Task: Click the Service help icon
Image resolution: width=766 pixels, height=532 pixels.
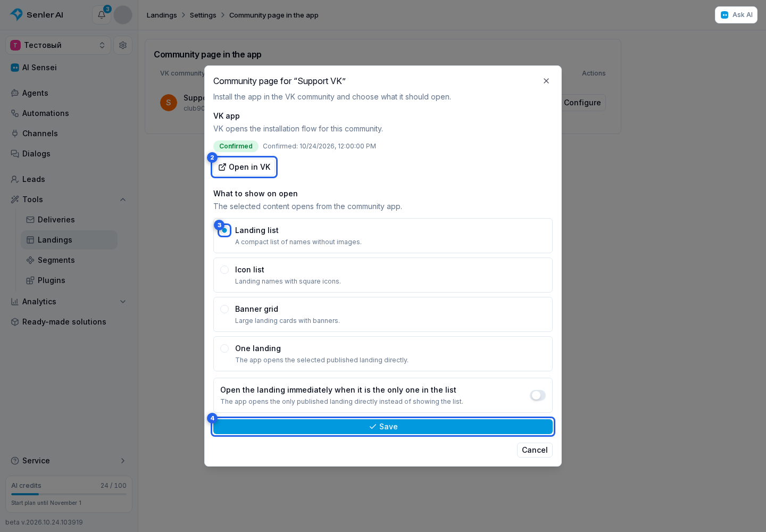Action: click(x=15, y=461)
